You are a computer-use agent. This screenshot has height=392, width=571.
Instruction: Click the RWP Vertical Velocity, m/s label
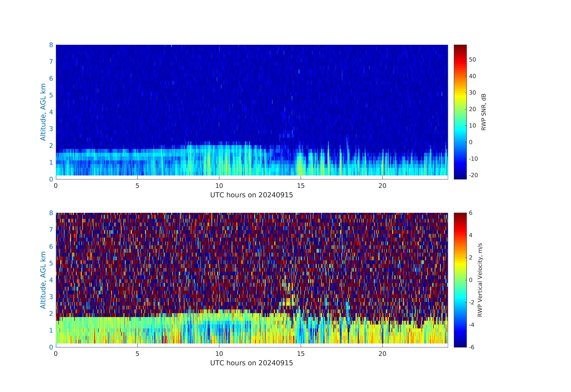[480, 280]
